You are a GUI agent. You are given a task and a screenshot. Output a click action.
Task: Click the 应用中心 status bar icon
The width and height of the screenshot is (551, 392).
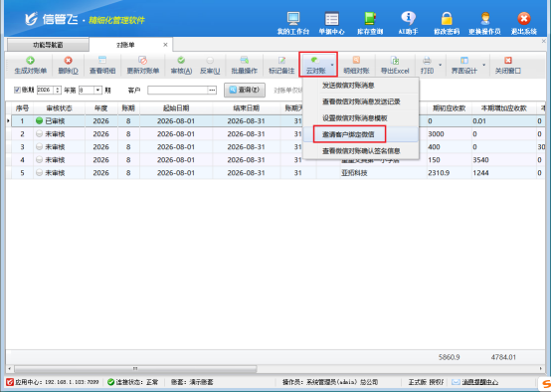pyautogui.click(x=10, y=382)
